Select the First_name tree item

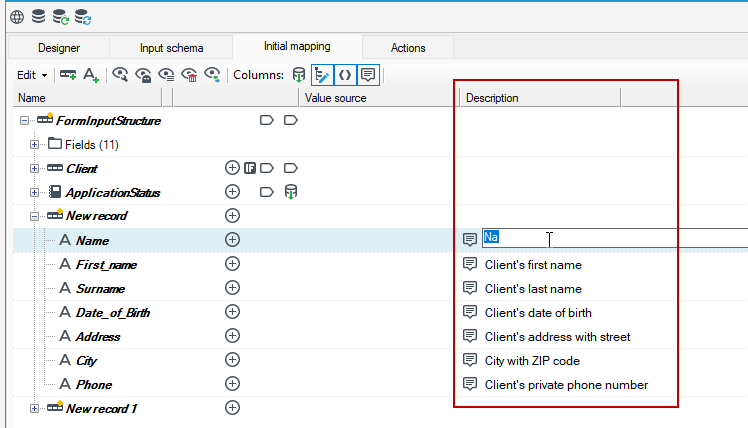pos(106,265)
